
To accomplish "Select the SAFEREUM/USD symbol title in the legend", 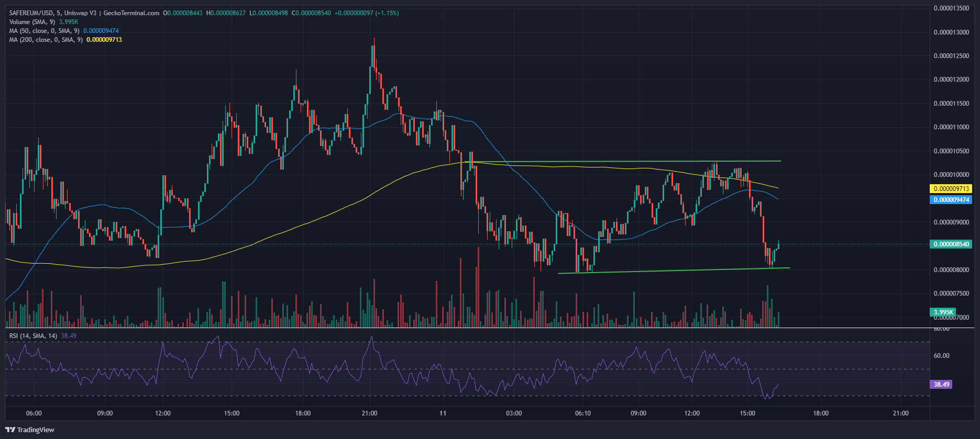I will pos(31,13).
